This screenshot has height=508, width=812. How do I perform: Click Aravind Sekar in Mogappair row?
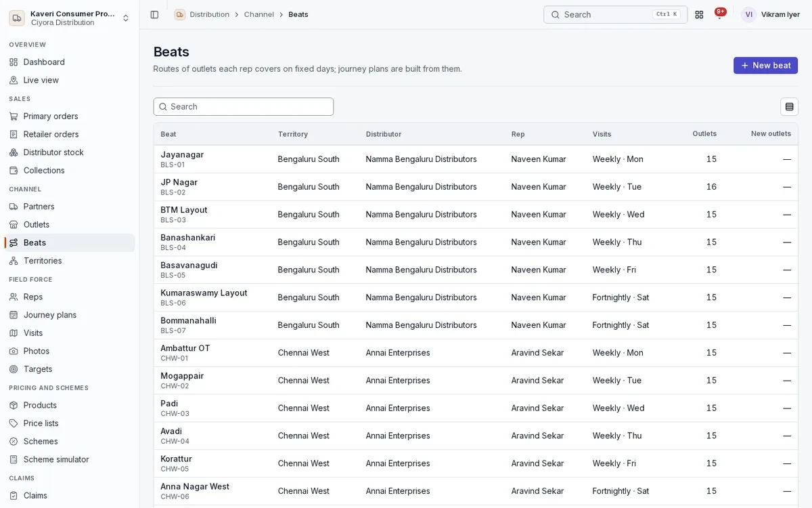click(537, 381)
